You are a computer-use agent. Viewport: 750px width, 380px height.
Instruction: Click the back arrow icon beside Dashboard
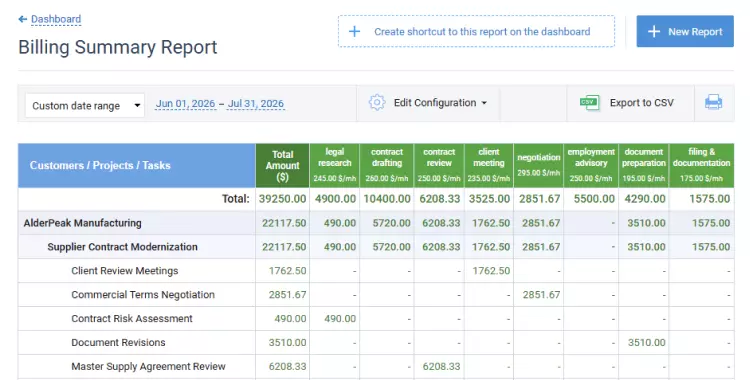point(22,19)
